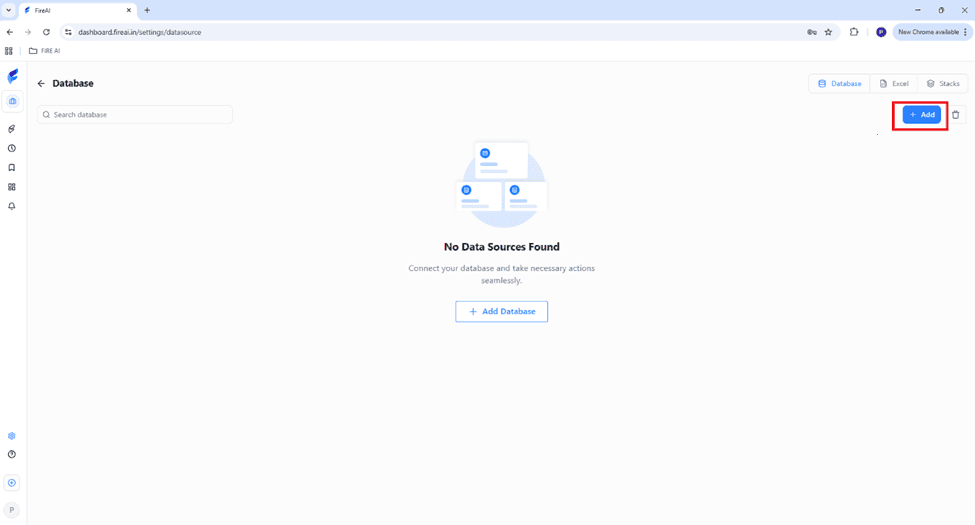Click the user avatar P in sidebar
The image size is (975, 525).
pos(12,510)
